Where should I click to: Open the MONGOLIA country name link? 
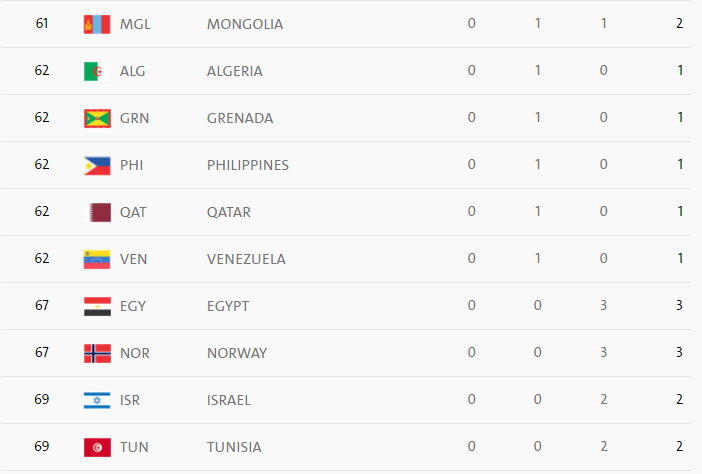[x=245, y=24]
